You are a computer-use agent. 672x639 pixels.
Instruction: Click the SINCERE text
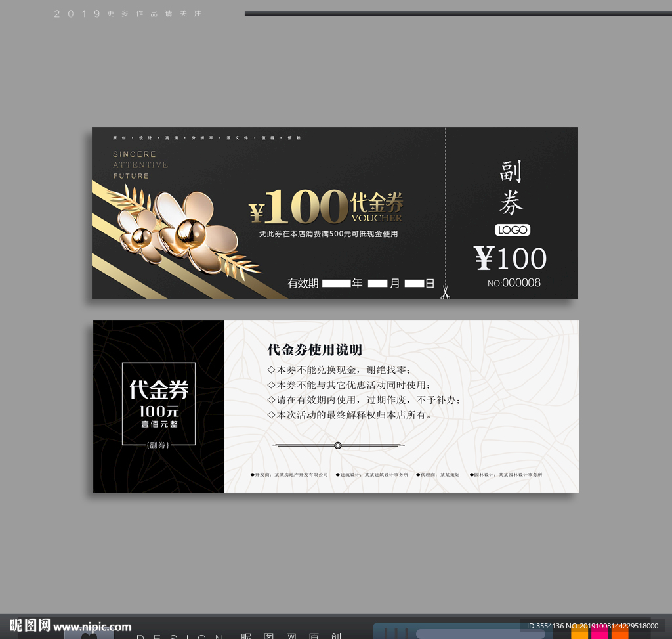tap(134, 154)
